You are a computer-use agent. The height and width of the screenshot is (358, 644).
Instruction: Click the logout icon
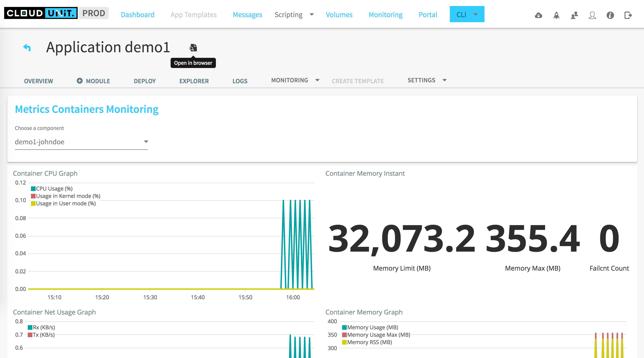pyautogui.click(x=628, y=15)
